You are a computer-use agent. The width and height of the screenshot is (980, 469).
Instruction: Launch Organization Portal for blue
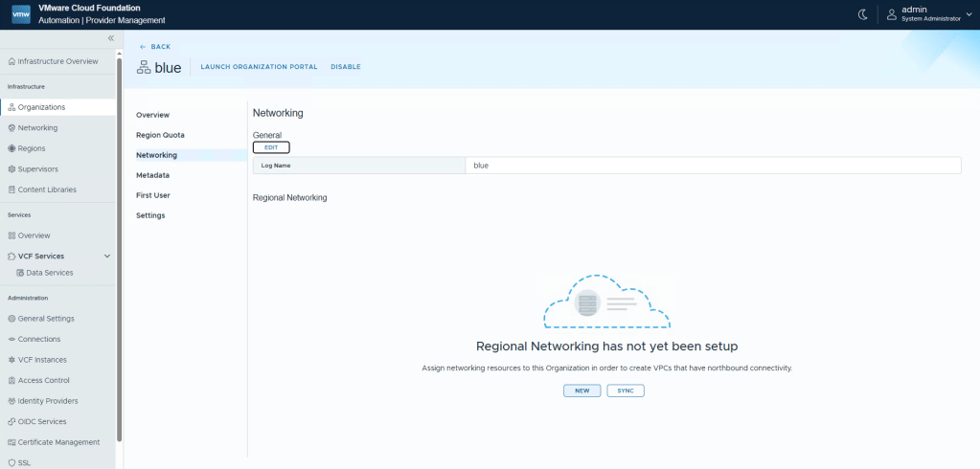coord(259,67)
